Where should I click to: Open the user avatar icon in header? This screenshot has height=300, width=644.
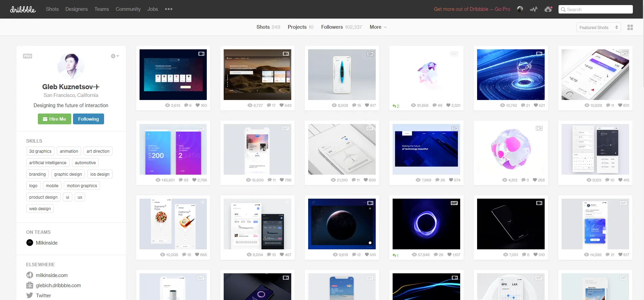coord(520,9)
